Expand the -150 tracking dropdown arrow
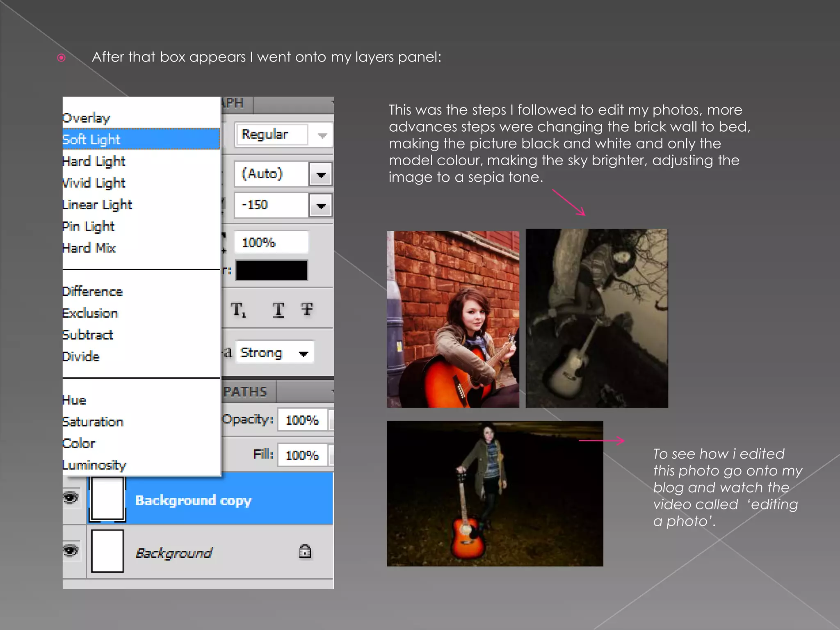 321,205
